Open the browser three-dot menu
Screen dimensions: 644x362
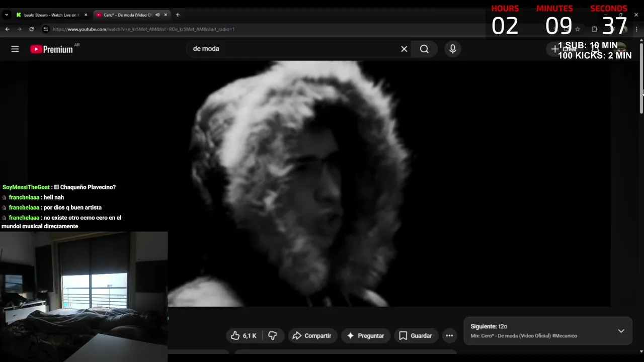[x=636, y=29]
